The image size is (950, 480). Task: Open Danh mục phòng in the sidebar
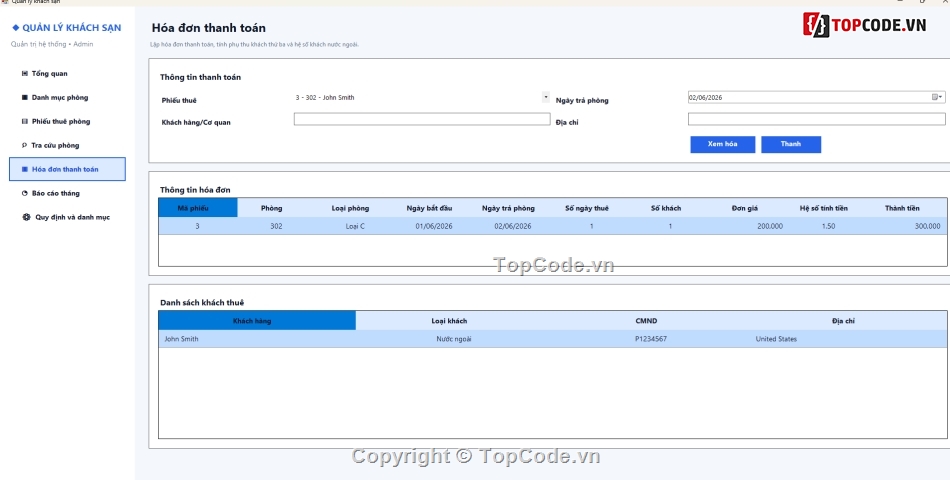click(x=67, y=98)
